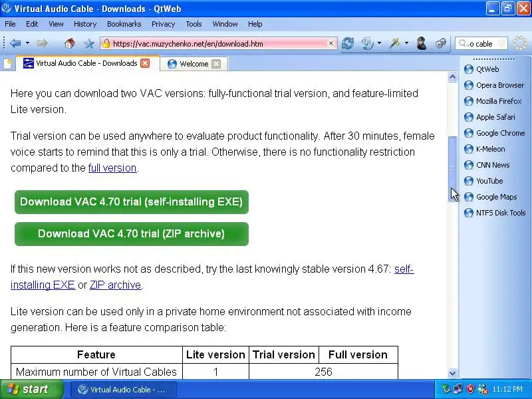Open the Google Maps sidebar bookmark
Screen dimensions: 532x399
(491, 197)
